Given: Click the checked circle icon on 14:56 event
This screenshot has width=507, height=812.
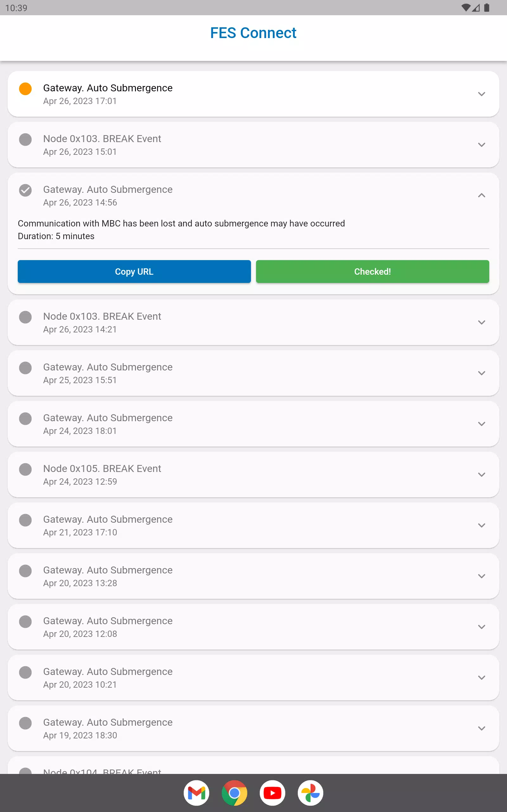Looking at the screenshot, I should click(25, 190).
